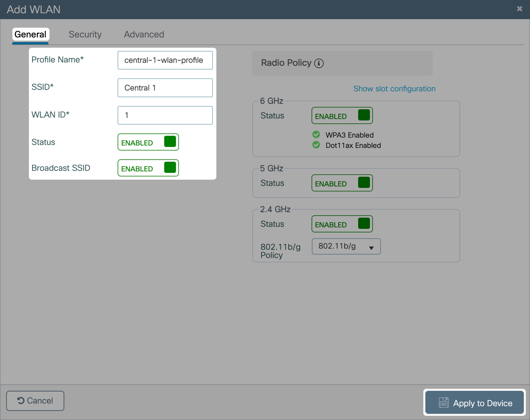Click inside the Profile Name field
Viewport: 530px width, 420px height.
tap(165, 60)
